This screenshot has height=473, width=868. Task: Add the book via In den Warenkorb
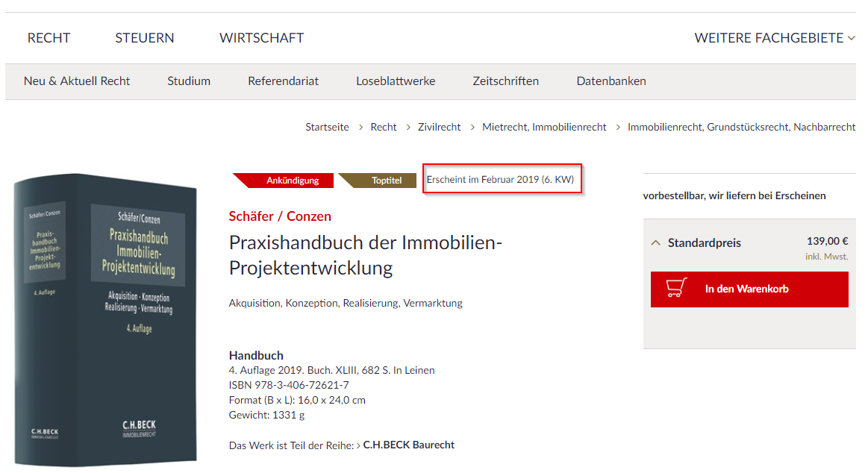point(749,289)
